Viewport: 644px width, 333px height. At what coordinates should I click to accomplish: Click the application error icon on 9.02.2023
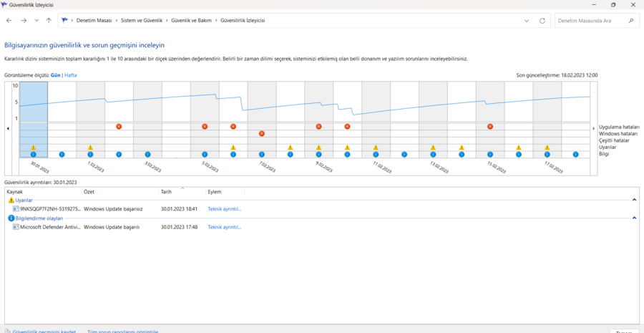(318, 127)
